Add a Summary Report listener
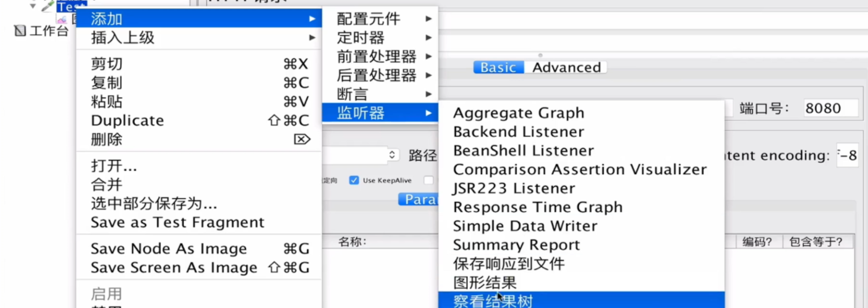This screenshot has height=308, width=868. point(516,245)
